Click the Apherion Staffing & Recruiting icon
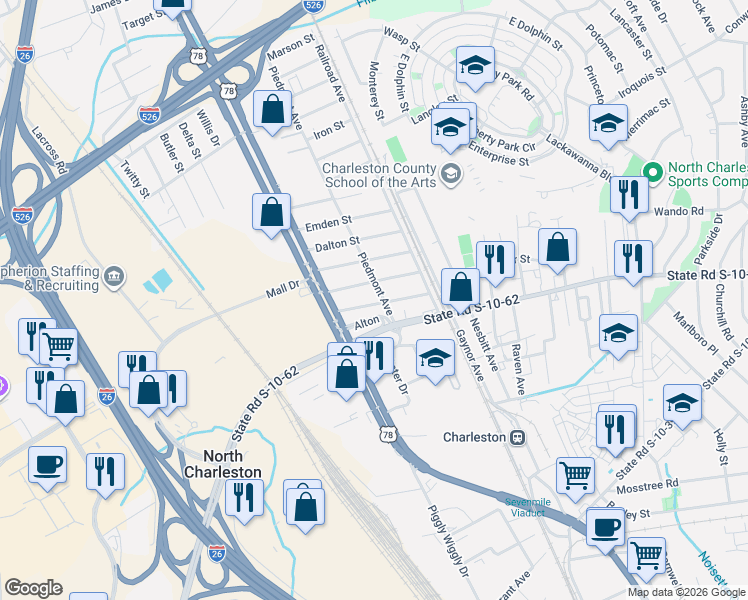The height and width of the screenshot is (600, 748). [114, 278]
